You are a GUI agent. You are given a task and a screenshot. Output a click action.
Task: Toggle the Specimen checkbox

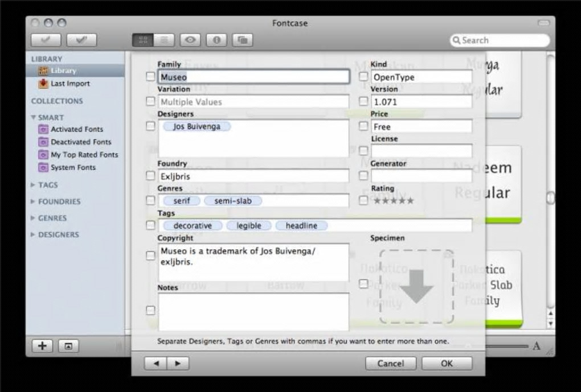tap(363, 284)
